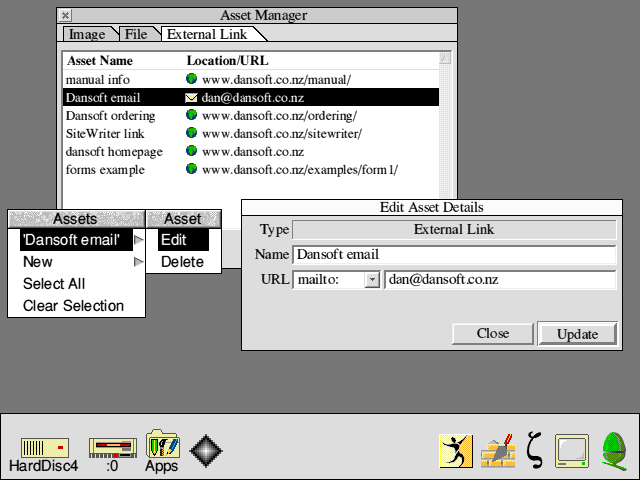Expand the New submenu arrow
This screenshot has height=480, width=640.
[x=139, y=262]
